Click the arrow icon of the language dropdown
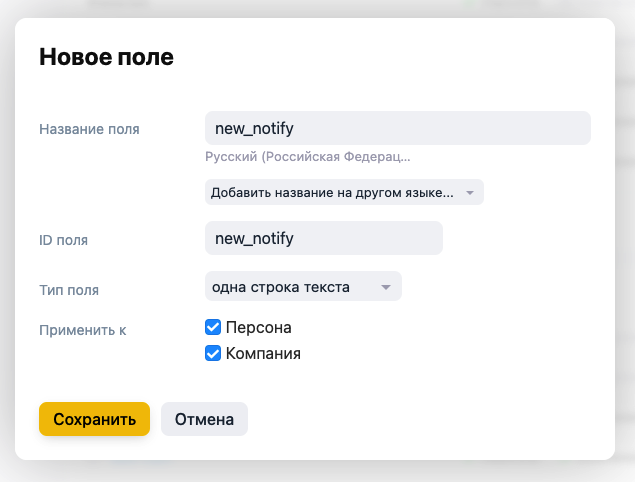The height and width of the screenshot is (482, 635). click(470, 193)
